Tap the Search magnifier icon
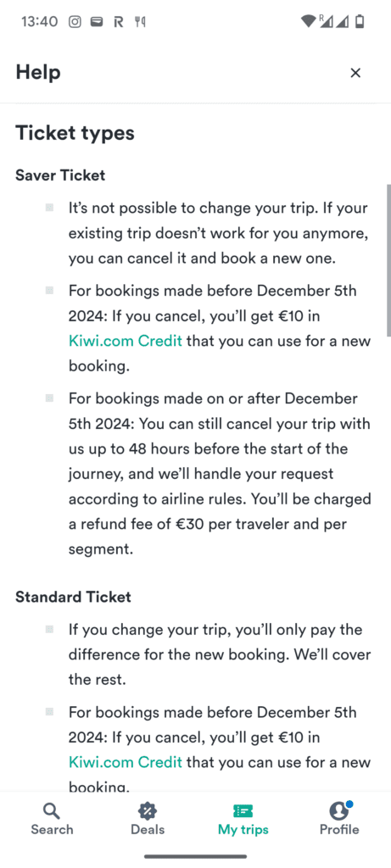This screenshot has width=391, height=868. click(x=52, y=811)
